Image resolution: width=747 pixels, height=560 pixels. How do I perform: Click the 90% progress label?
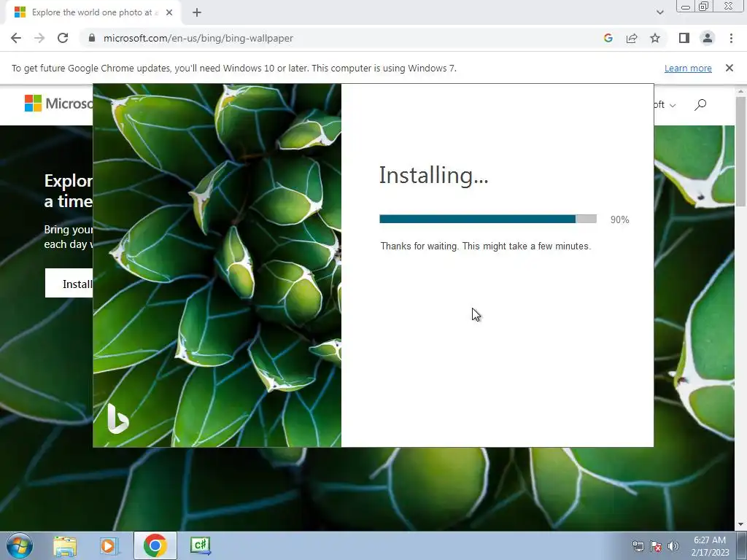click(x=620, y=219)
